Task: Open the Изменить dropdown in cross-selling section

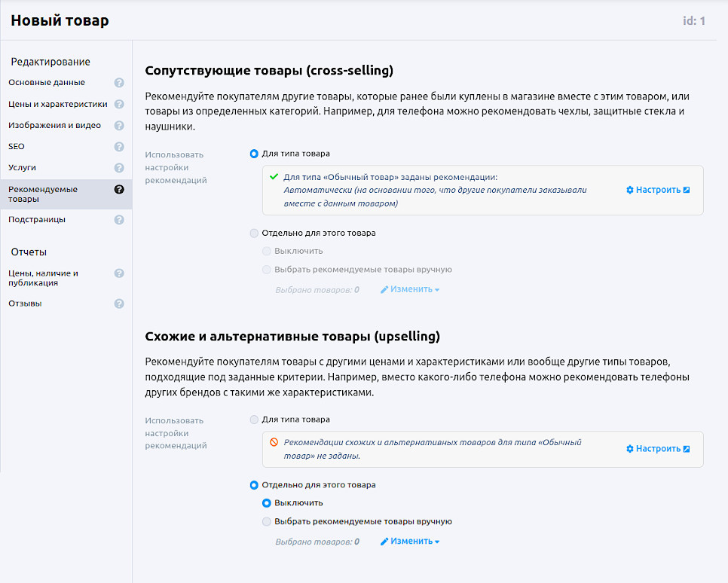Action: pyautogui.click(x=410, y=289)
